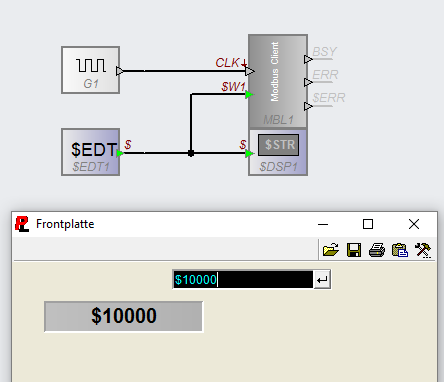
Task: Click the $10000 text input field
Action: 243,279
